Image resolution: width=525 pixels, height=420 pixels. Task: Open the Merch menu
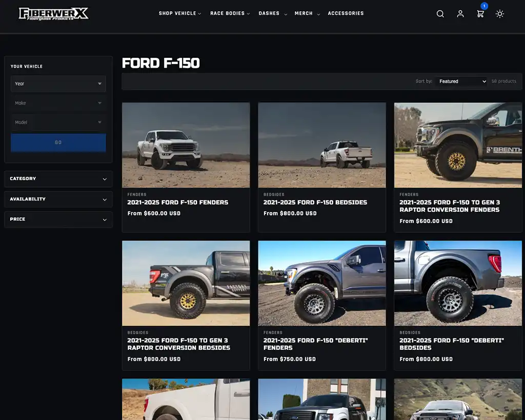pos(307,13)
